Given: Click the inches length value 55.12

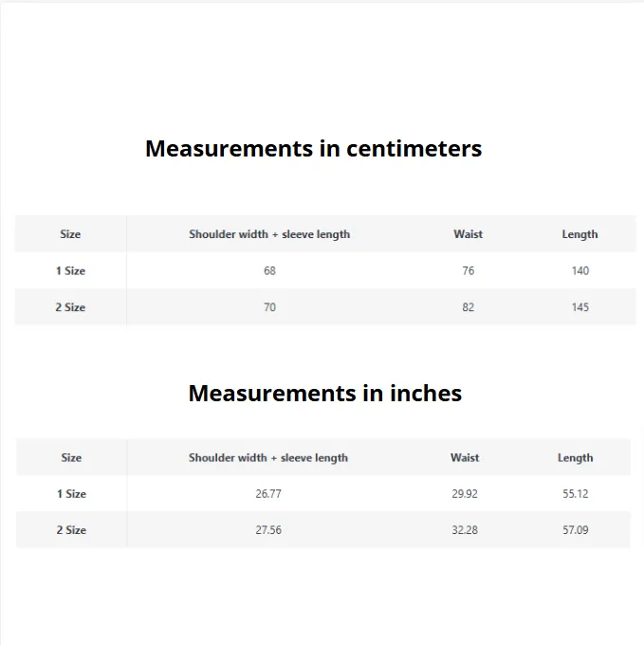Looking at the screenshot, I should click(x=576, y=493).
